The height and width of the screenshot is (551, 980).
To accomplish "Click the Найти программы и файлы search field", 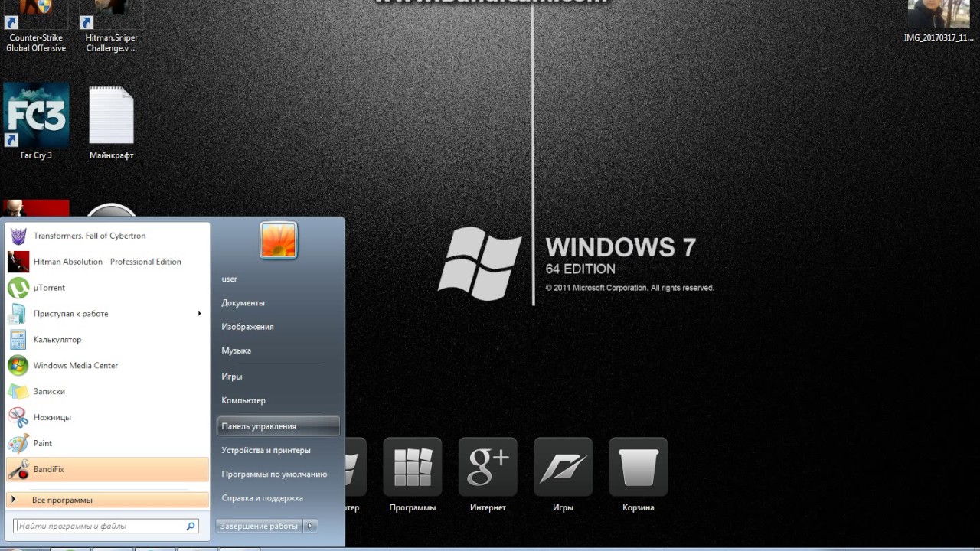I will [x=106, y=527].
